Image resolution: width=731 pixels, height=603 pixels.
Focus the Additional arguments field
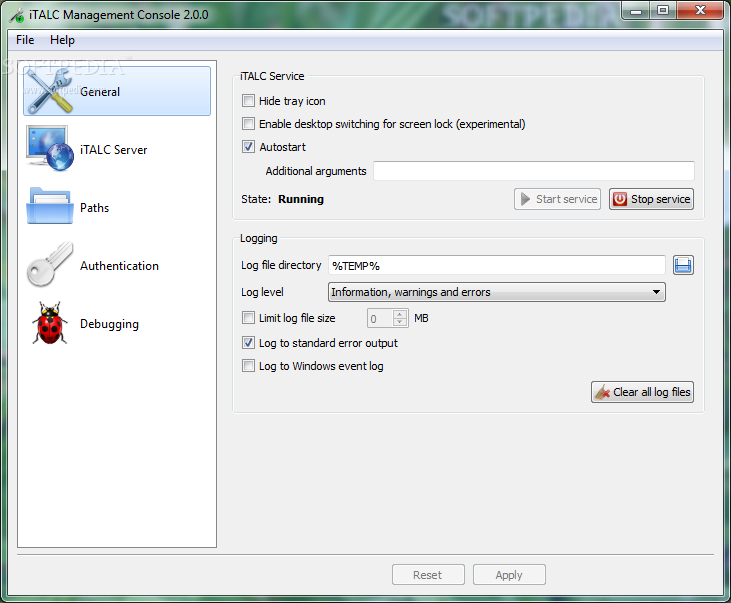tap(534, 171)
